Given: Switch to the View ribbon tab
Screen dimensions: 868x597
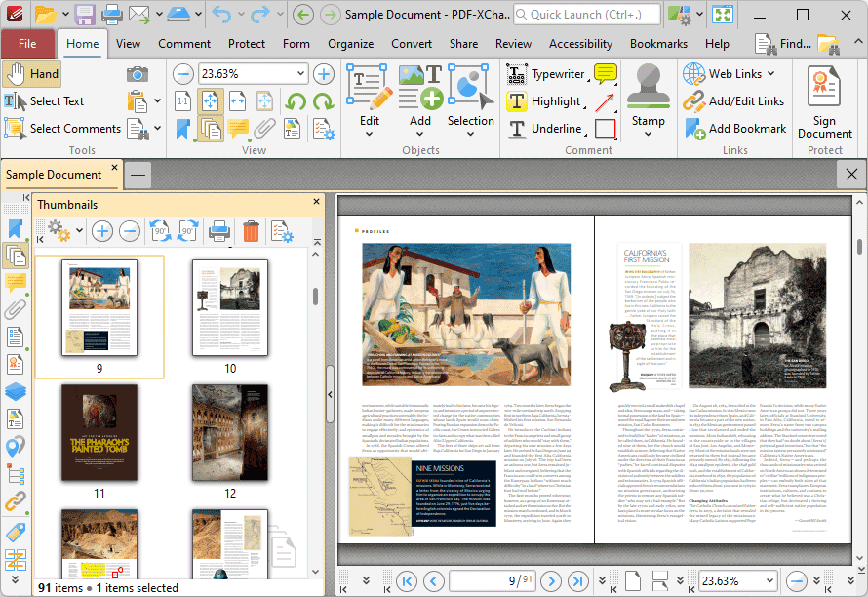Looking at the screenshot, I should [128, 44].
